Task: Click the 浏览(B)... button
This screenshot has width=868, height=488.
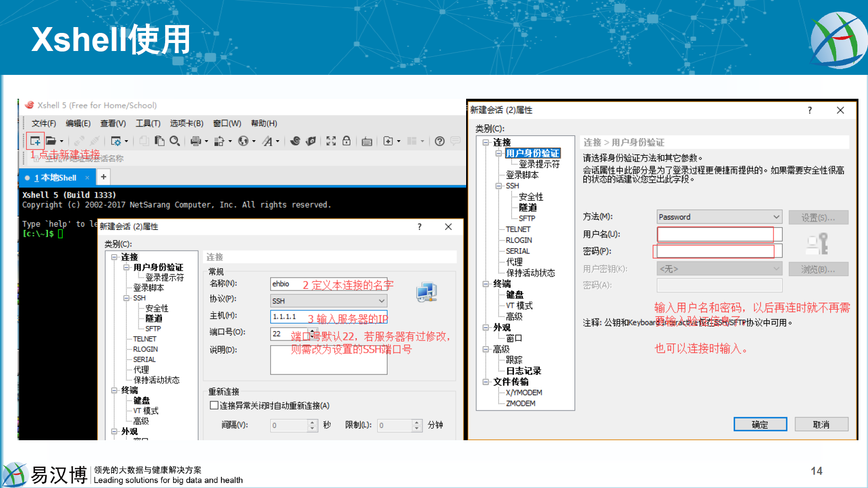Action: pyautogui.click(x=818, y=269)
